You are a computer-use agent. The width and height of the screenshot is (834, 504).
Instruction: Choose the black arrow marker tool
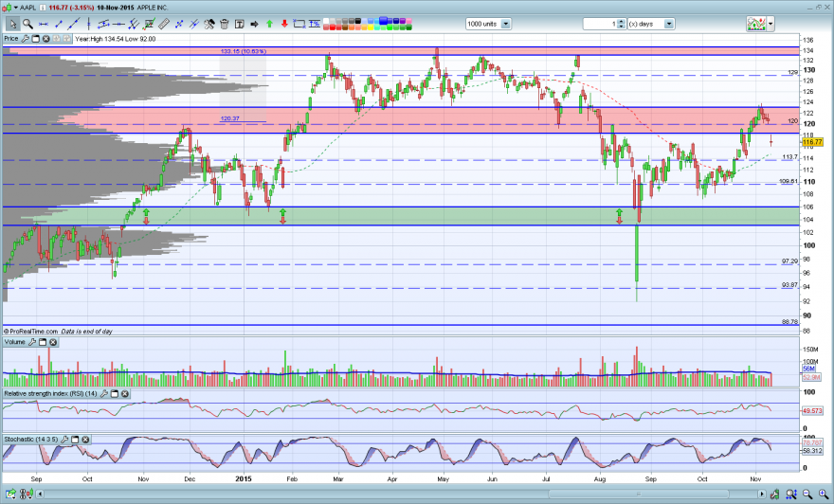(x=254, y=24)
